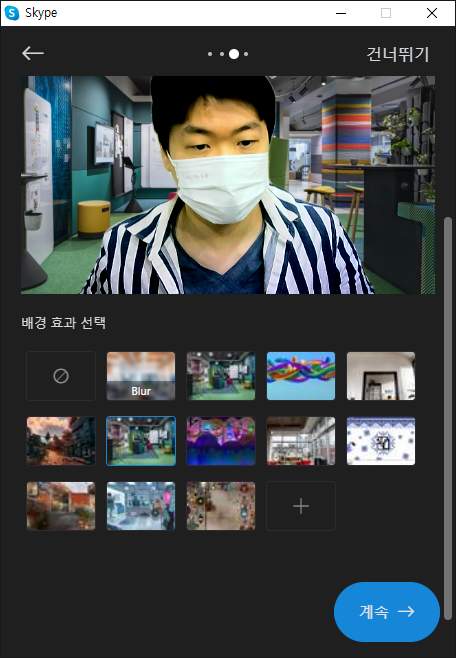
Task: Select the rainbow braided ribbons background
Action: (x=301, y=376)
